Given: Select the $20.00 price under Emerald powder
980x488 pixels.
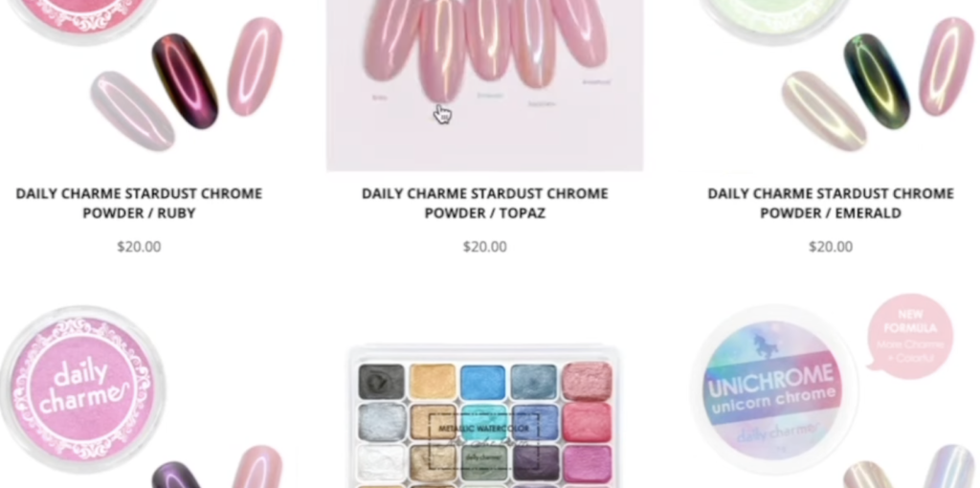Looking at the screenshot, I should point(831,247).
